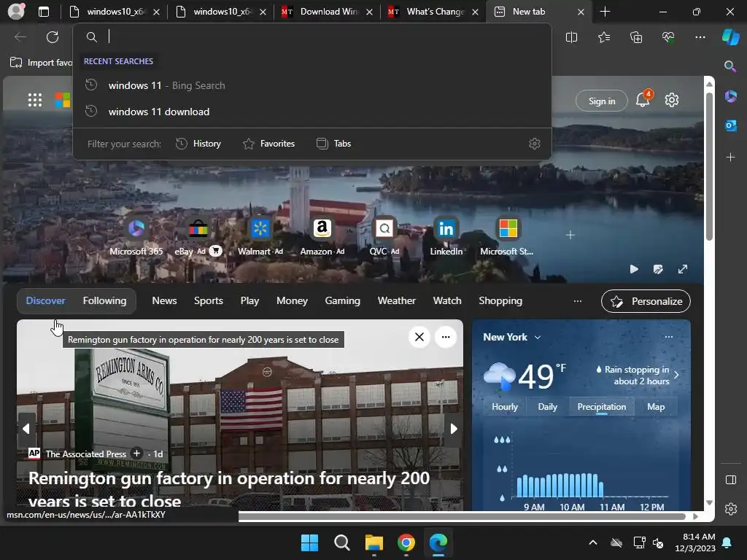Dismiss the Remington news card
The width and height of the screenshot is (747, 560).
419,337
